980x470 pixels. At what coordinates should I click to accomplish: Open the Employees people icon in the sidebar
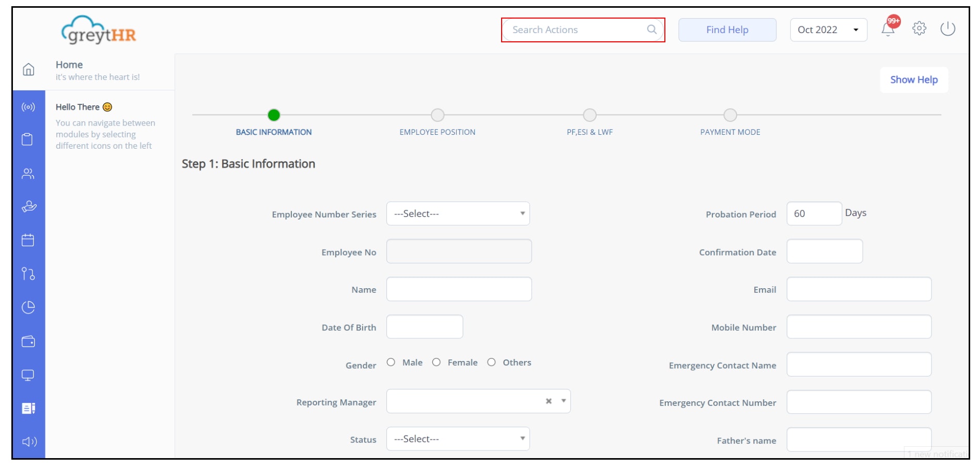pos(28,174)
